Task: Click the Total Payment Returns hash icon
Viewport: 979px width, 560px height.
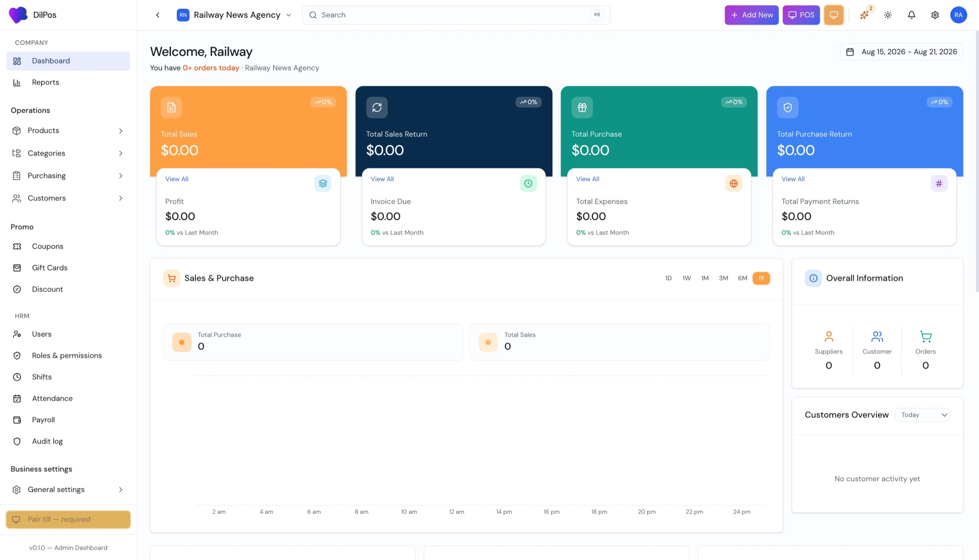Action: (939, 184)
